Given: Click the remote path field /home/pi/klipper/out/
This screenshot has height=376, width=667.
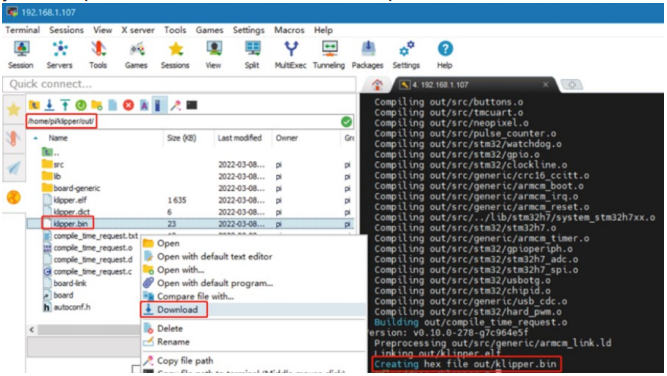Looking at the screenshot, I should 61,121.
